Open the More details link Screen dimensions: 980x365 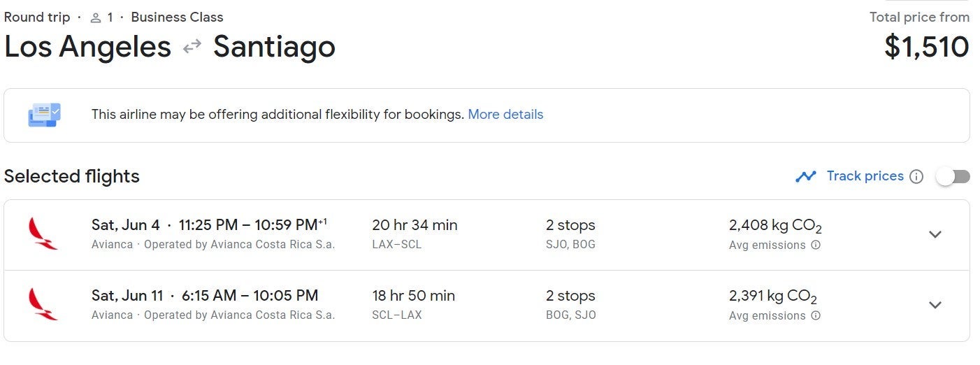point(505,115)
